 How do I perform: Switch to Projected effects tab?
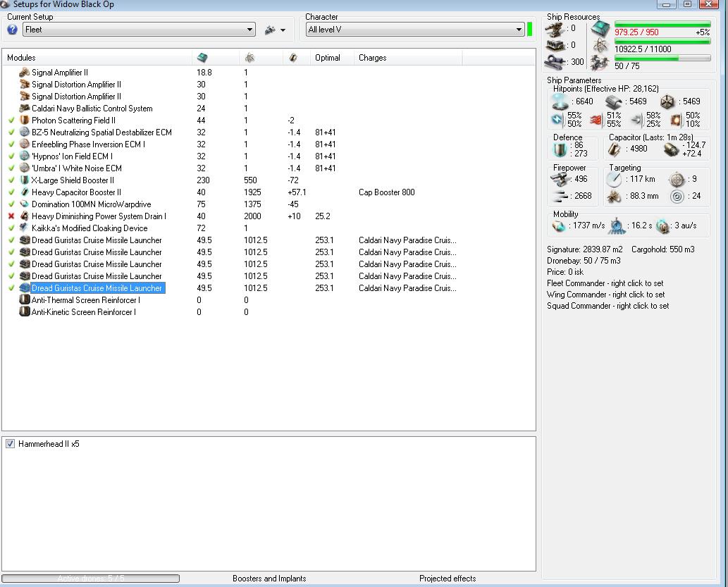coord(448,579)
